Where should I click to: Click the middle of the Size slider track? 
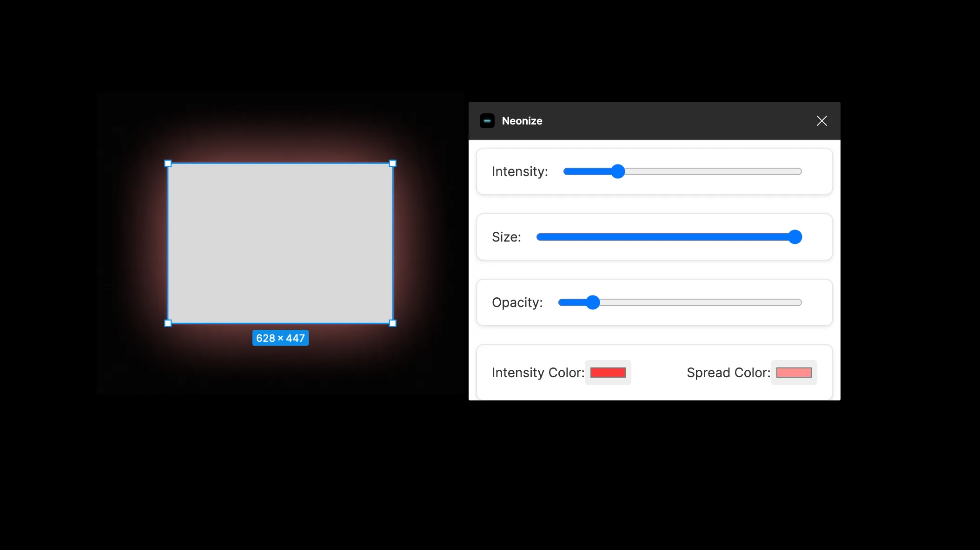tap(669, 237)
